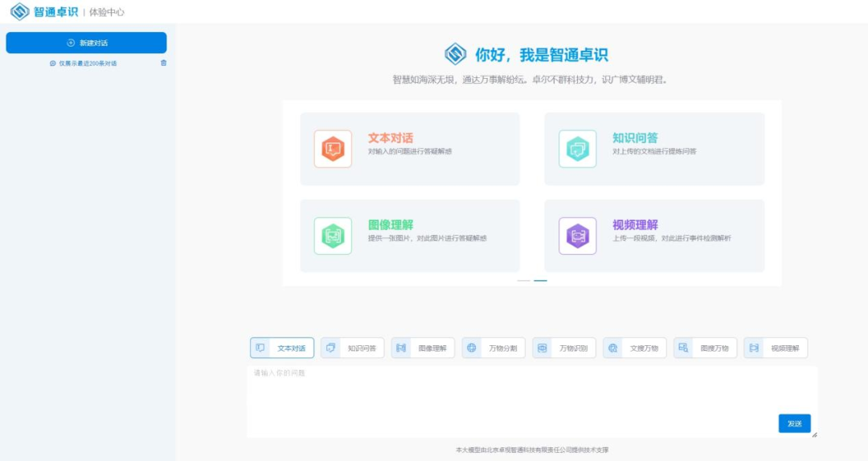Switch to 图搜万物 mode tab
This screenshot has height=461, width=868.
coord(706,348)
